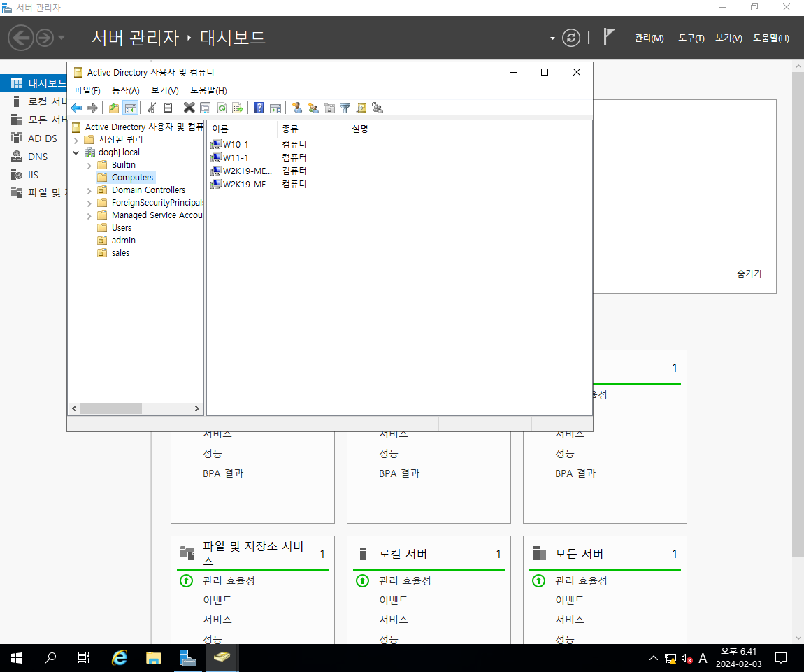
Task: Open the 동작(A) menu
Action: tap(126, 90)
